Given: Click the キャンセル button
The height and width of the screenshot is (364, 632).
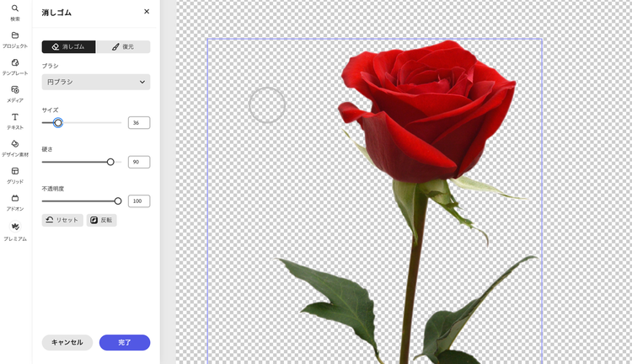Looking at the screenshot, I should 67,342.
